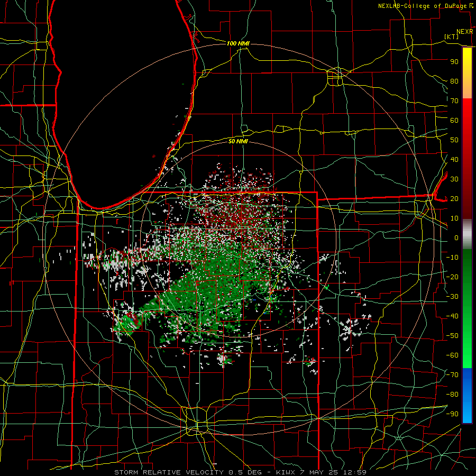Click the 50 NMI range ring label
Viewport: 476px width, 476px height.
point(238,141)
